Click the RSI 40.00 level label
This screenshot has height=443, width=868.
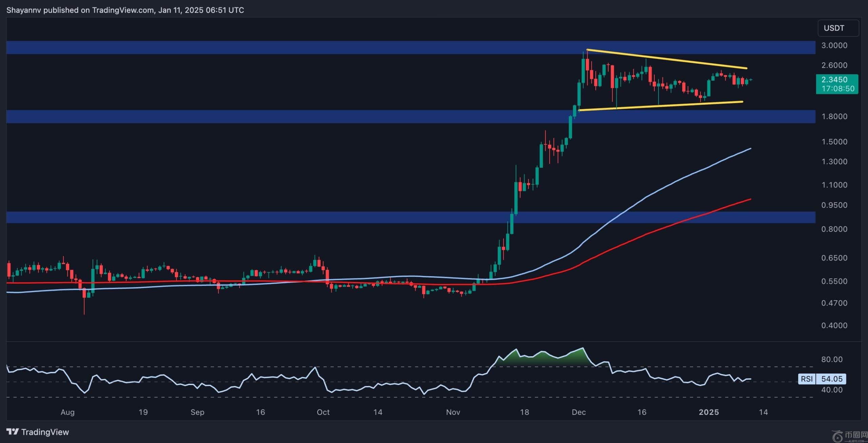click(x=832, y=390)
